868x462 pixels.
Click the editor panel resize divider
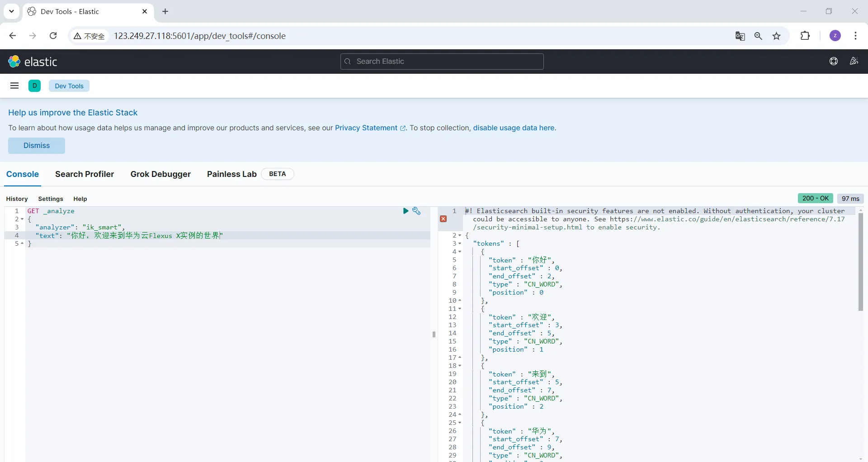click(434, 334)
